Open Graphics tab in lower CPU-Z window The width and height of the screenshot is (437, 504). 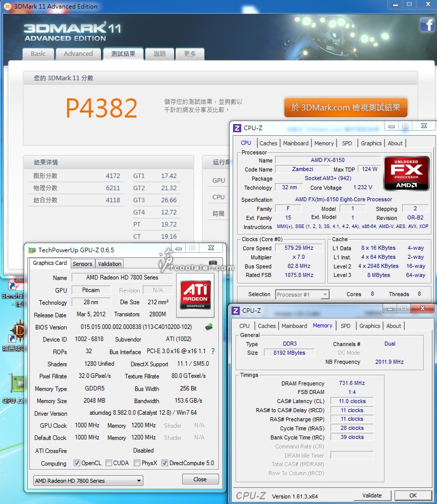(x=370, y=326)
